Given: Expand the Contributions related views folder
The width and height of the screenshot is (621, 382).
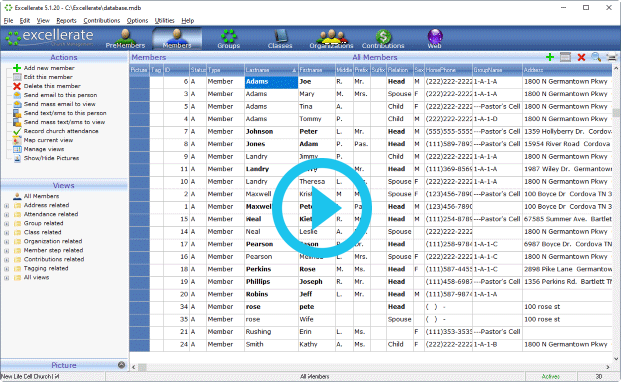Looking at the screenshot, I should click(6, 260).
